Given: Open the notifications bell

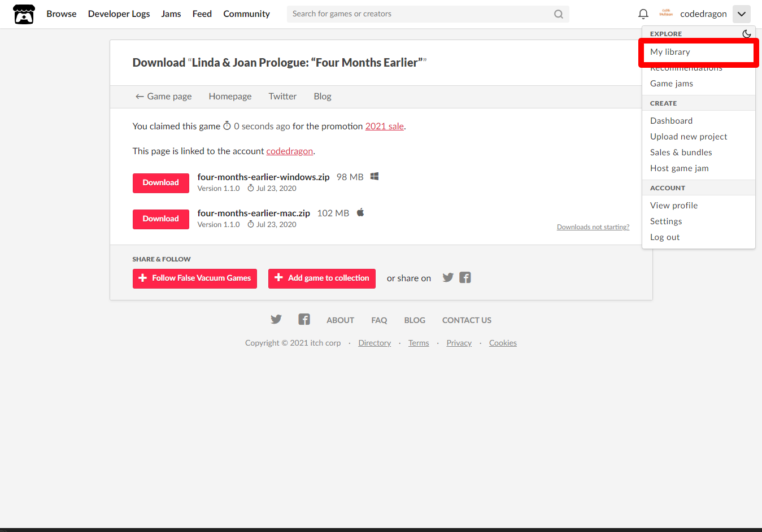Looking at the screenshot, I should tap(643, 14).
